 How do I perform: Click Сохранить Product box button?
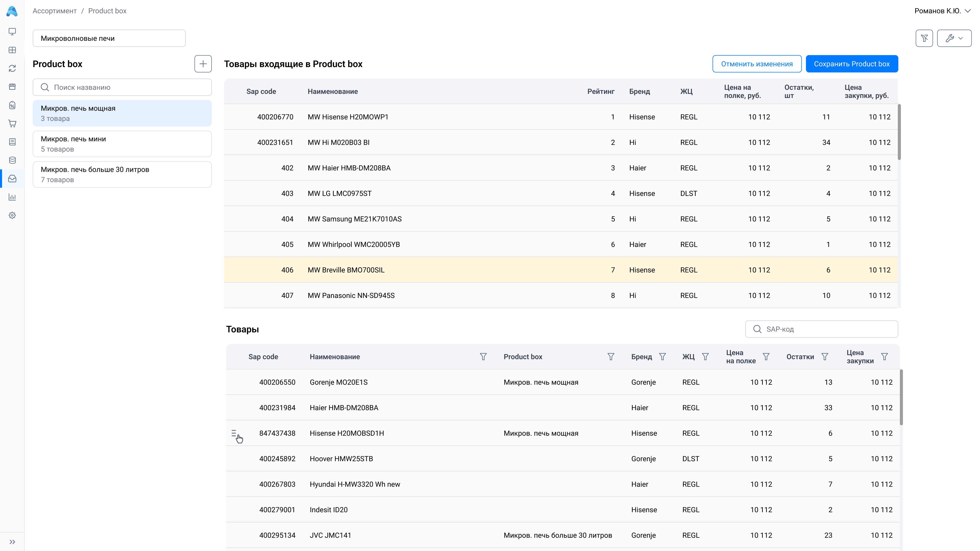pyautogui.click(x=852, y=64)
